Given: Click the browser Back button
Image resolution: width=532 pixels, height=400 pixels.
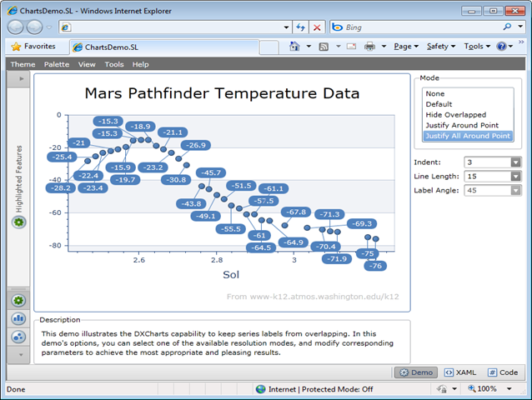Looking at the screenshot, I should click(x=15, y=27).
